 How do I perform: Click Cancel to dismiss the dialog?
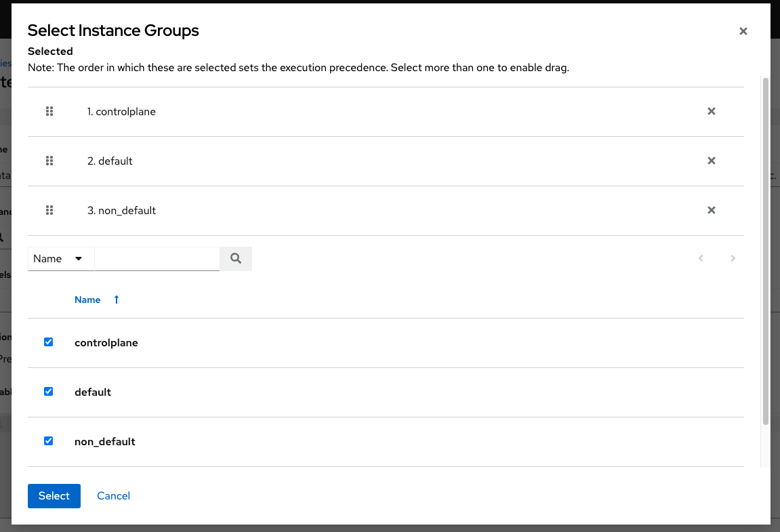[x=113, y=495]
